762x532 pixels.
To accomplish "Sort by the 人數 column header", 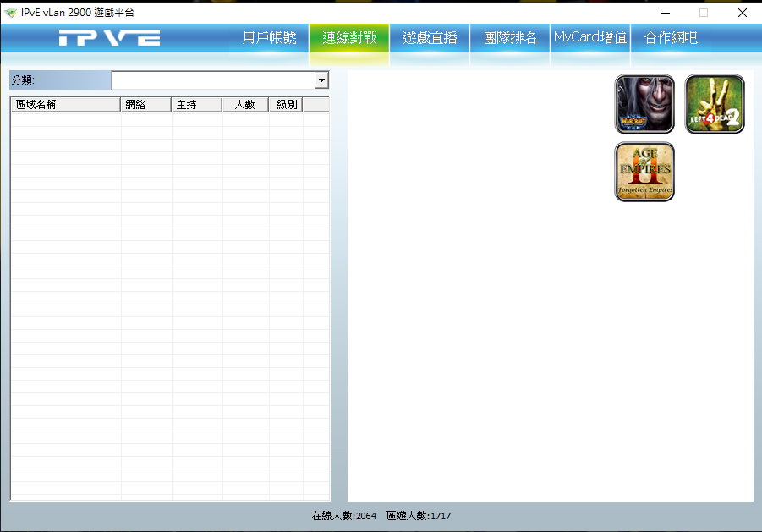I will tap(245, 105).
